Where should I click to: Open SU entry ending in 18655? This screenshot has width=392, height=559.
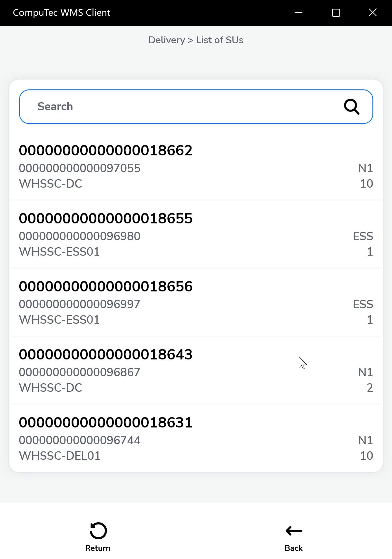[x=106, y=219]
